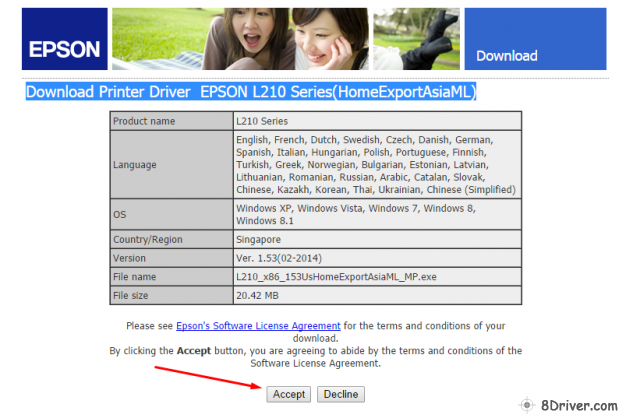Click the Product name label cell
The width and height of the screenshot is (640, 418).
[172, 121]
